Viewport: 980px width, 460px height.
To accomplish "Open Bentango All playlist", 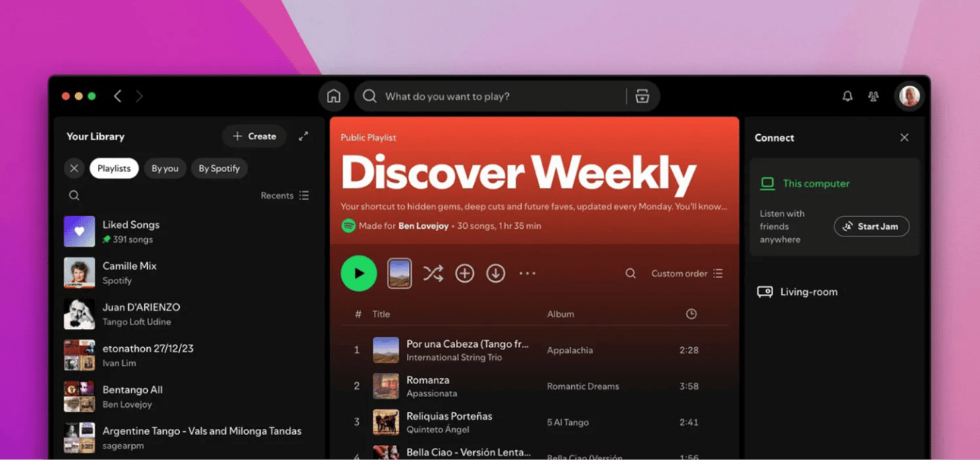I will coord(190,396).
